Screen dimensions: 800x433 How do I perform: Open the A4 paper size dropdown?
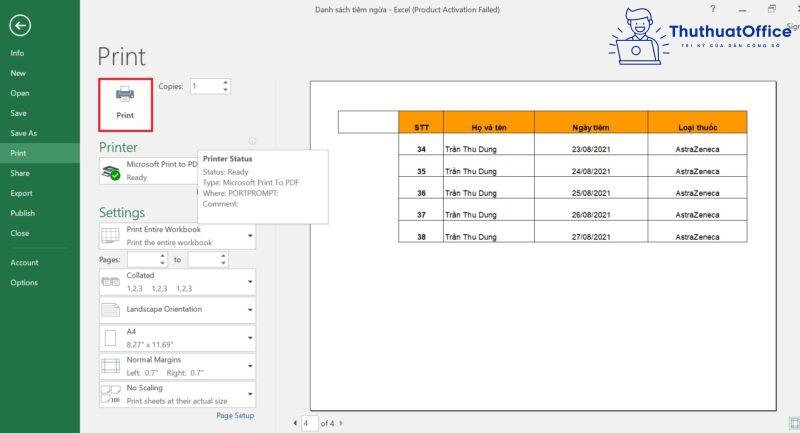pyautogui.click(x=178, y=338)
